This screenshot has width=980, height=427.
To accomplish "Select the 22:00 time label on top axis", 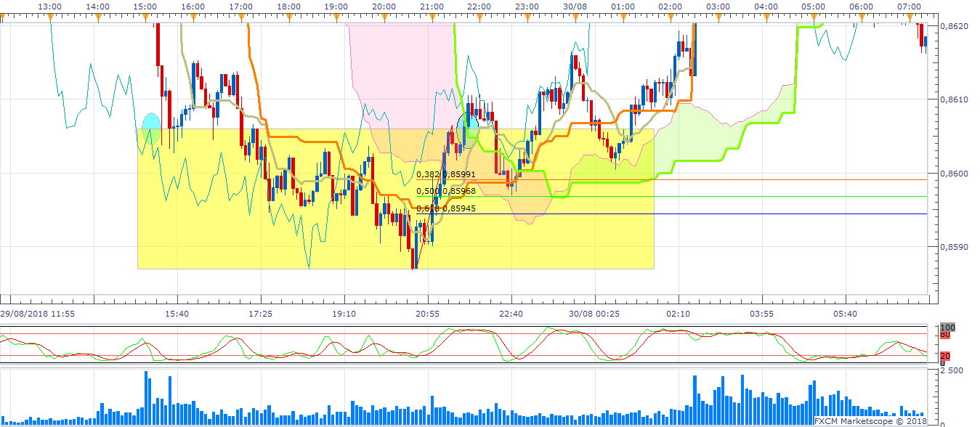I will (479, 7).
